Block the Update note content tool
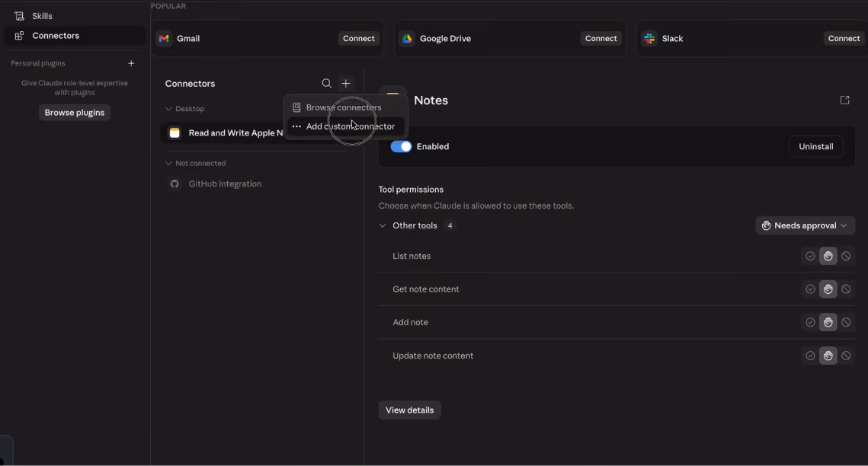Viewport: 868px width, 466px height. coord(846,356)
